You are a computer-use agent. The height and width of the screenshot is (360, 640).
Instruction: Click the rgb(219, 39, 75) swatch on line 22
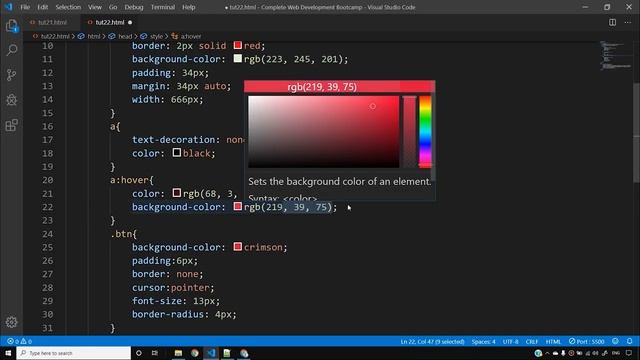point(238,207)
